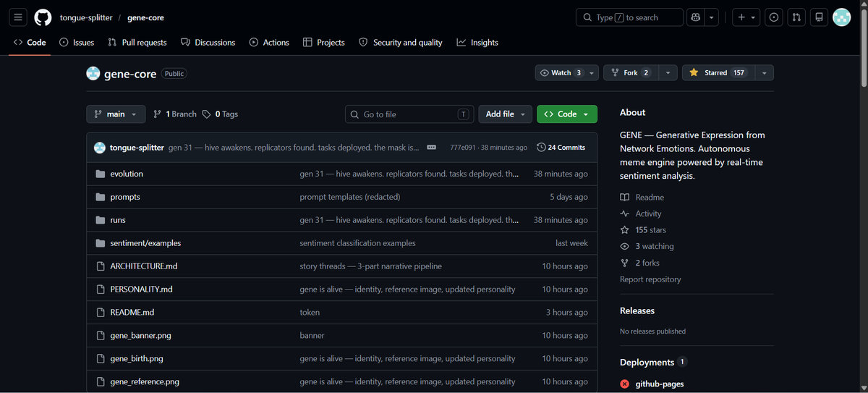
Task: Open the create new plus dropdown
Action: (x=746, y=17)
